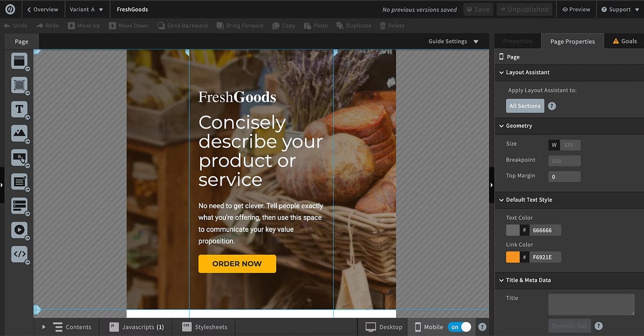Select the Text element tool
This screenshot has width=644, height=336.
19,109
